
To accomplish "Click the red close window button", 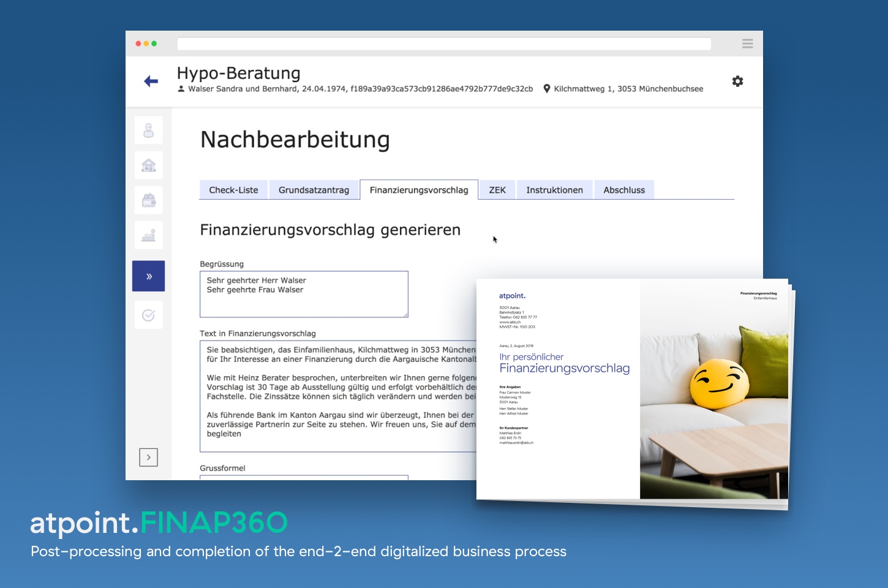I will point(138,43).
